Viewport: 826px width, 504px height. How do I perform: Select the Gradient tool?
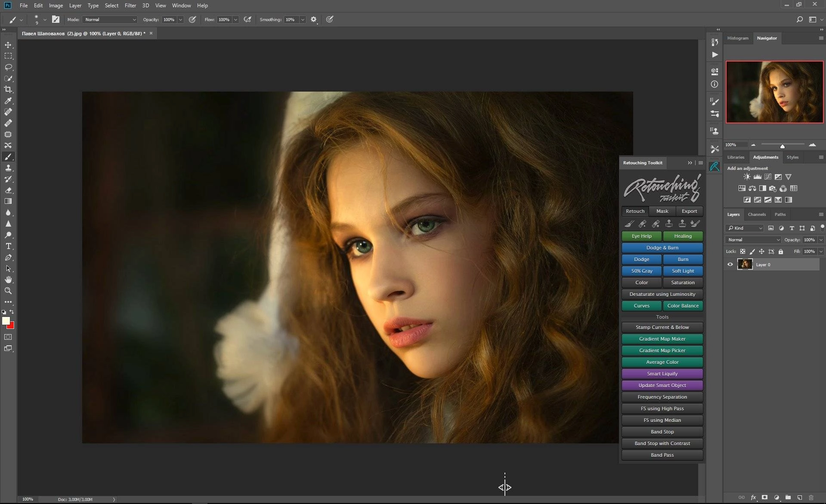(8, 201)
